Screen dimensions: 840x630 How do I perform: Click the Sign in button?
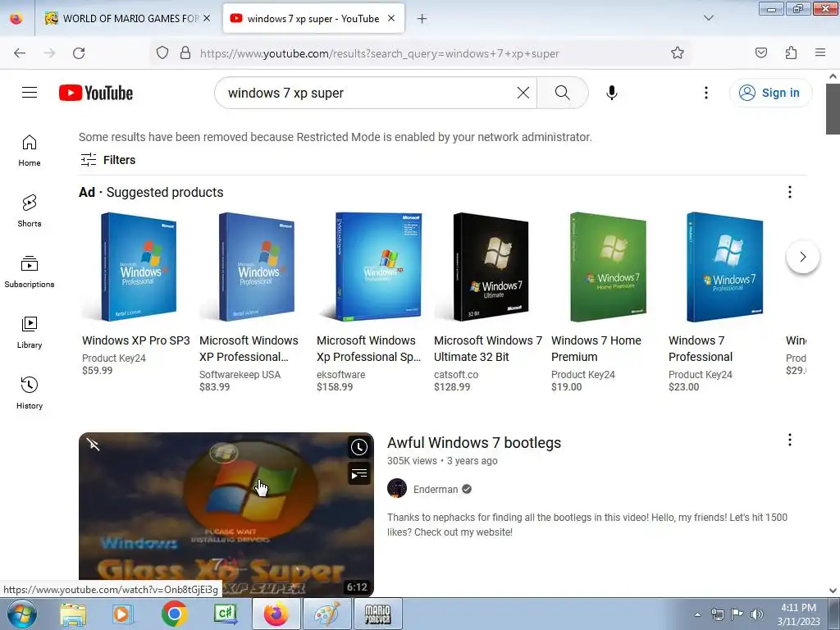click(770, 93)
